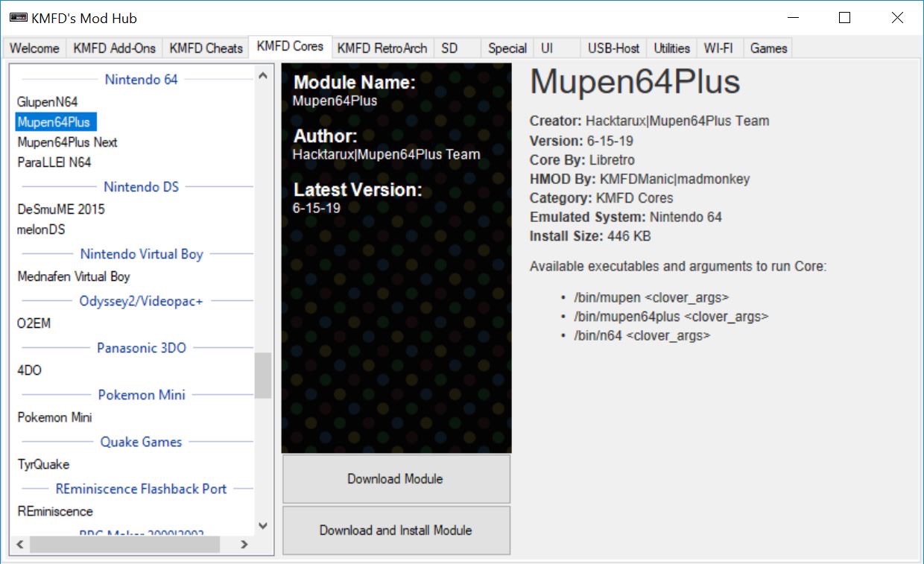The height and width of the screenshot is (564, 924).
Task: Click the Nintendo DS category header
Action: tap(141, 186)
